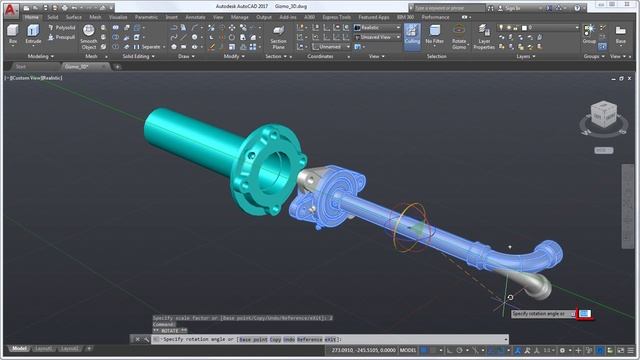Viewport: 640px width, 360px height.
Task: Select the Line tool in Draw panel
Action: (184, 37)
